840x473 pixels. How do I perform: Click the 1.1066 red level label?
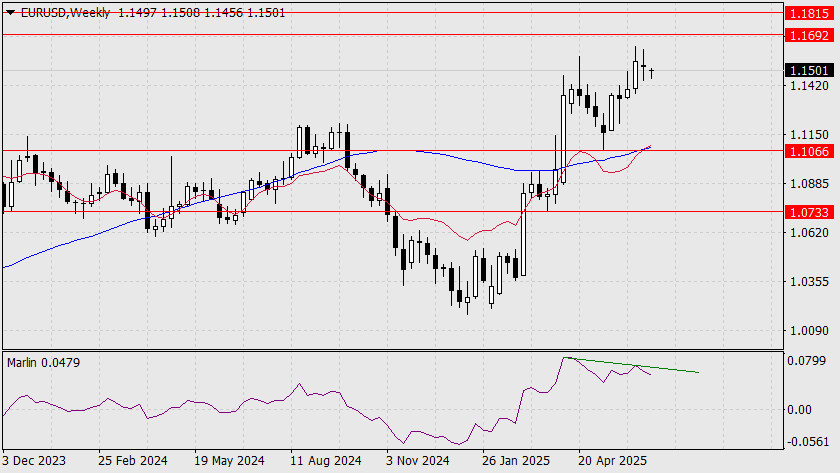[809, 152]
